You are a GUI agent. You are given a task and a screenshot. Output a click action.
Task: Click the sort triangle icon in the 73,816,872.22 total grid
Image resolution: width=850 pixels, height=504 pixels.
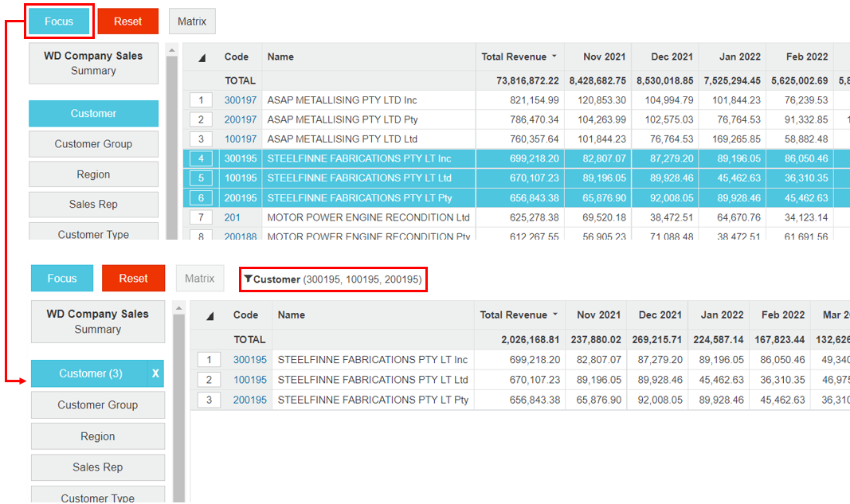pos(202,57)
